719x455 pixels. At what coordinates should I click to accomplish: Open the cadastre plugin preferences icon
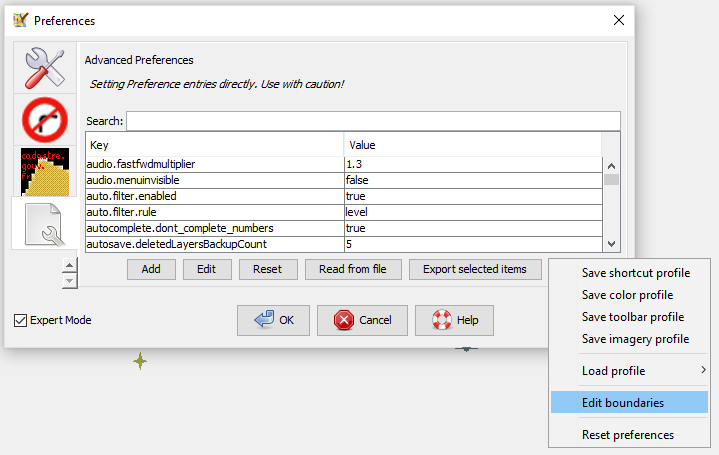click(x=45, y=171)
